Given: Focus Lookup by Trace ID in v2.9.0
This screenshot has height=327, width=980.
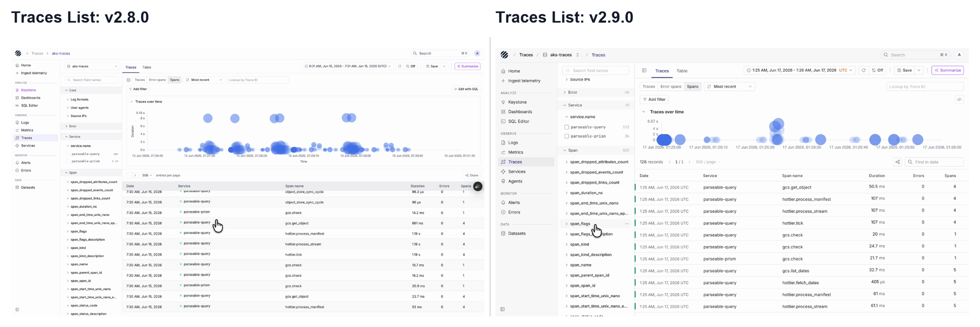Looking at the screenshot, I should pyautogui.click(x=925, y=87).
